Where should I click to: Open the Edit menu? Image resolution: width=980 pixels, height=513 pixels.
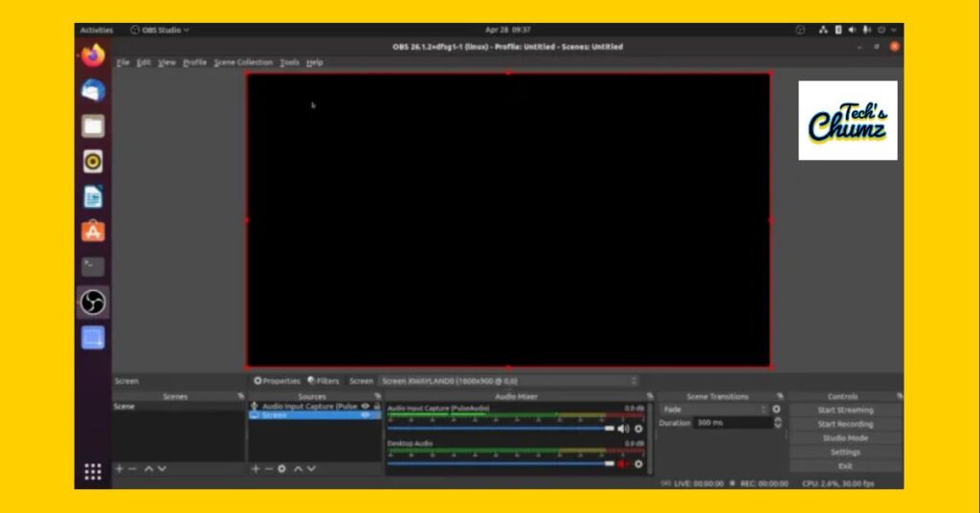click(x=144, y=62)
